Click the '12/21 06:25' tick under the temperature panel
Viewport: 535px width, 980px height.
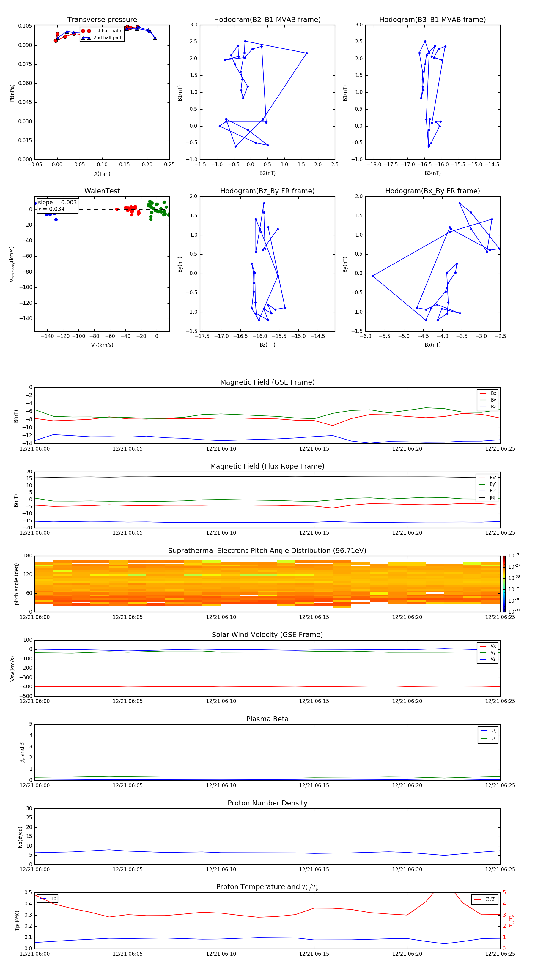coord(500,954)
